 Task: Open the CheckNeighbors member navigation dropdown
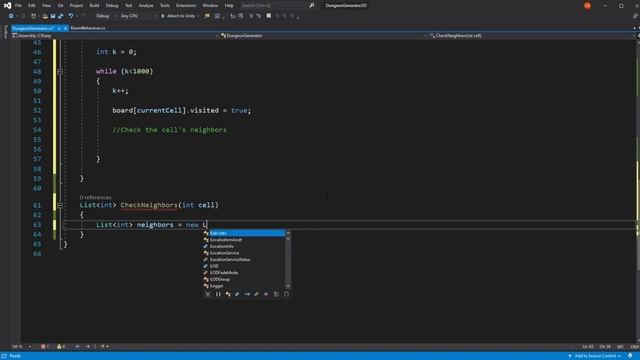[x=532, y=36]
